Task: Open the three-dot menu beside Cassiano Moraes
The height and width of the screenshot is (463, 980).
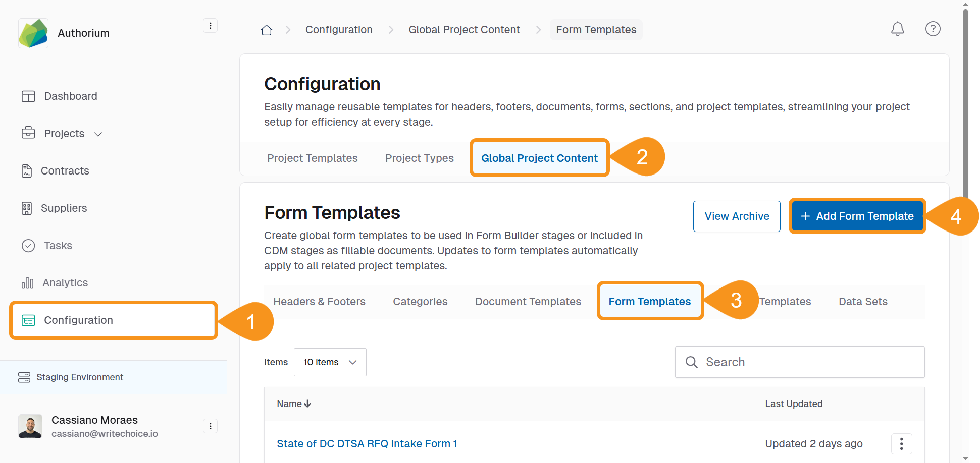Action: (x=210, y=426)
